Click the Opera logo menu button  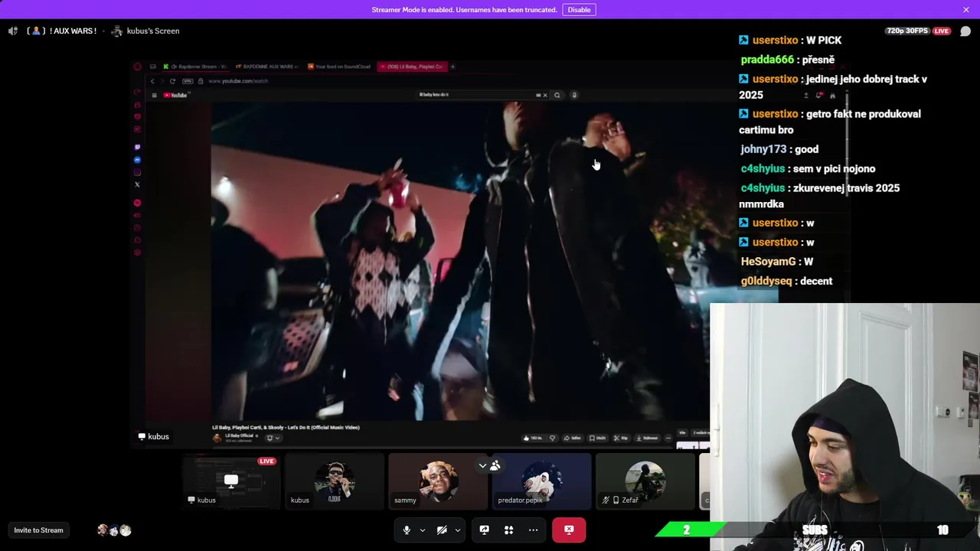point(137,67)
